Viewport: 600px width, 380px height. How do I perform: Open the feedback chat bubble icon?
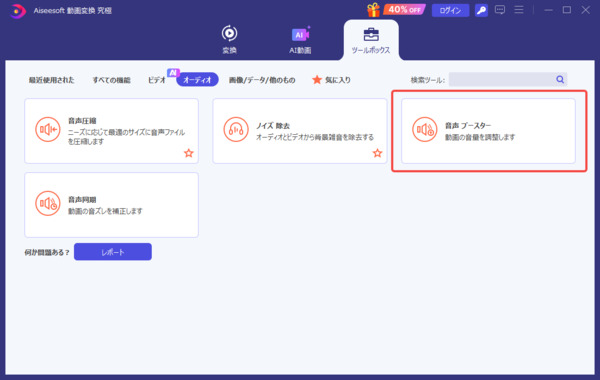click(x=500, y=10)
